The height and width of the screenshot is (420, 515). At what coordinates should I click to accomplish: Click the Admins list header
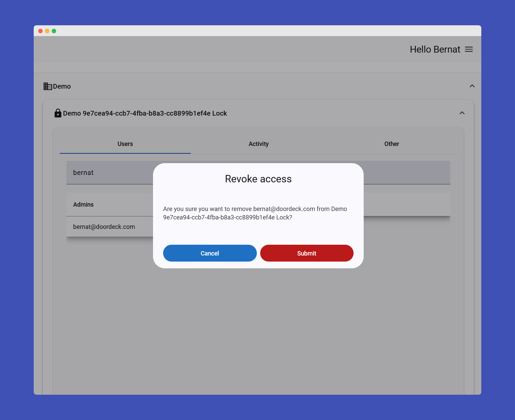83,205
